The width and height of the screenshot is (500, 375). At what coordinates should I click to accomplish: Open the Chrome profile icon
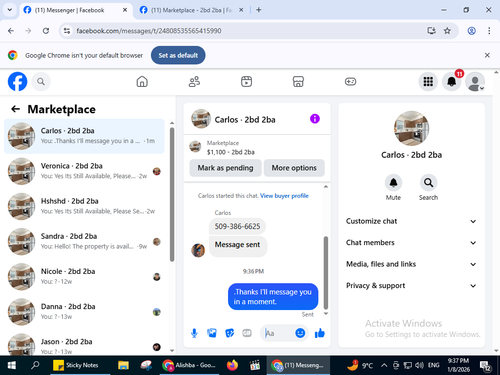[x=472, y=31]
